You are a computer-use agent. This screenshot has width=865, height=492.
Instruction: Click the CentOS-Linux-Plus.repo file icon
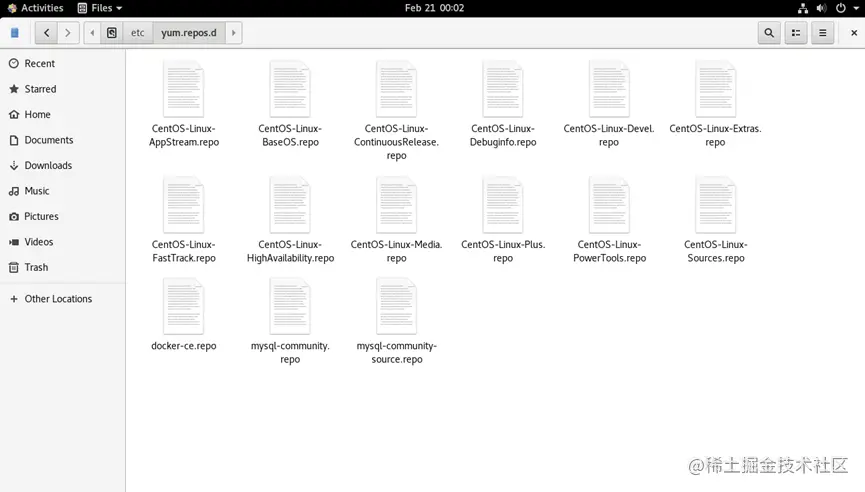coord(503,205)
